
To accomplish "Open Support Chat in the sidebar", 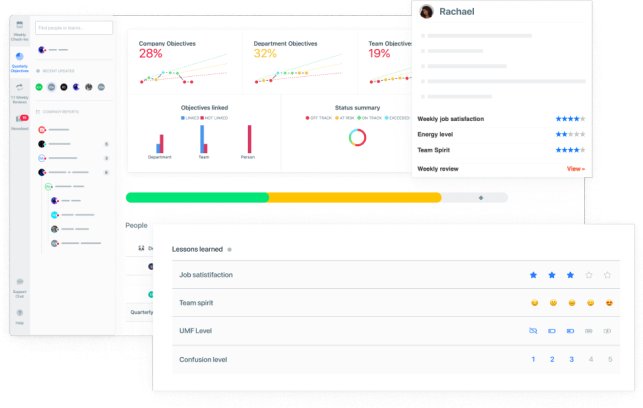I will tap(20, 287).
